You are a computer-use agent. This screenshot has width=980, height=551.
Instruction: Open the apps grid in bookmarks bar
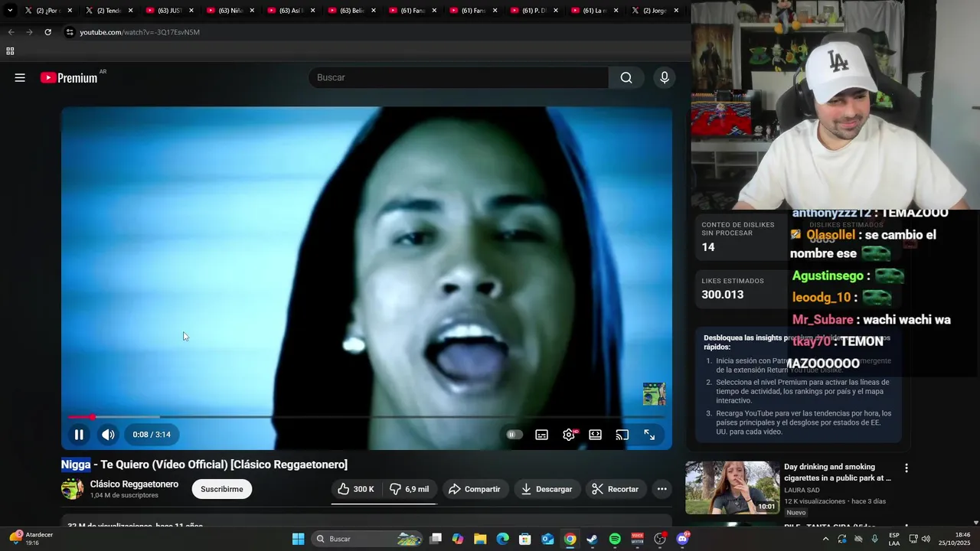click(10, 51)
